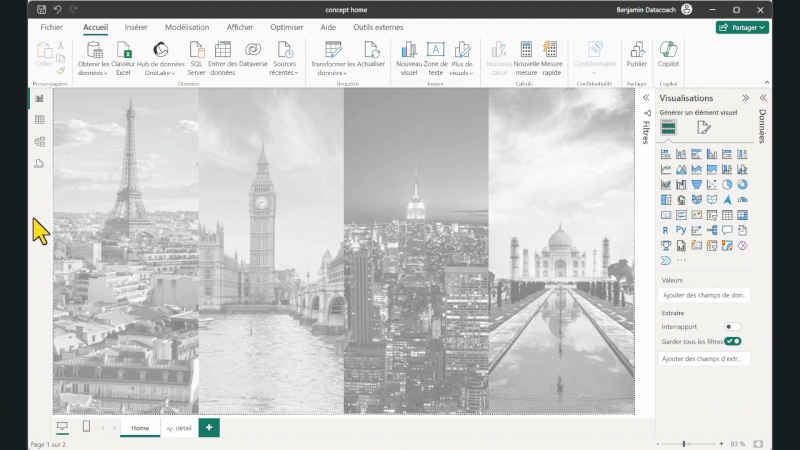
Task: Select the treemap visual
Action: click(666, 200)
